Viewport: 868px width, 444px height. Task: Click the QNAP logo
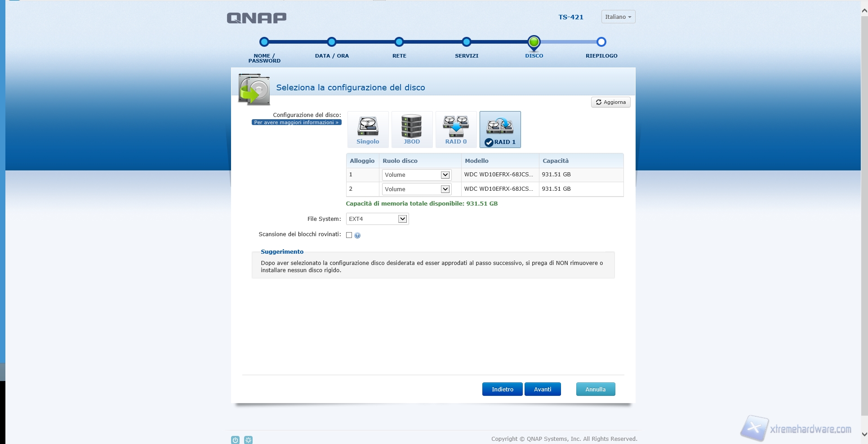point(256,18)
